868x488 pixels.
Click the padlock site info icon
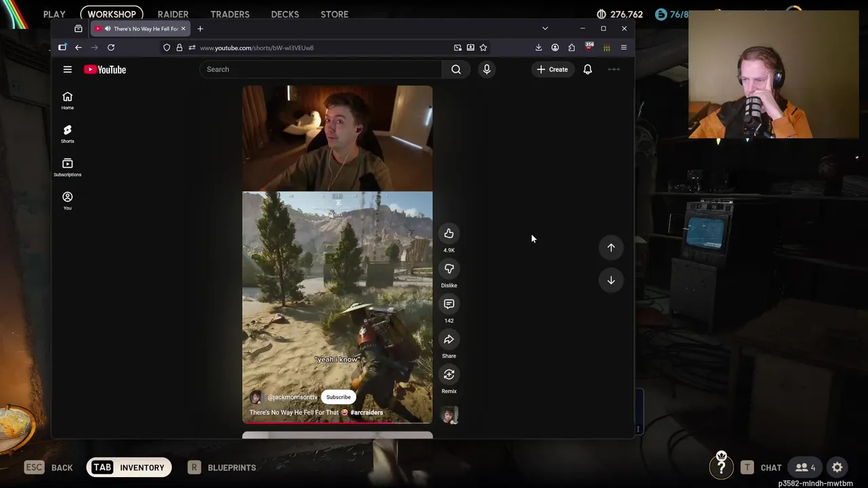179,47
